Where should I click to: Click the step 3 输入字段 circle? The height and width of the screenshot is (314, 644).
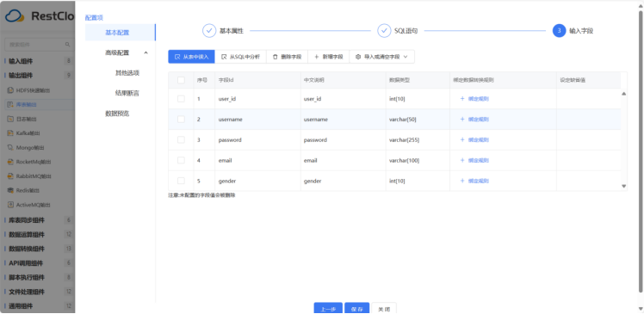559,31
